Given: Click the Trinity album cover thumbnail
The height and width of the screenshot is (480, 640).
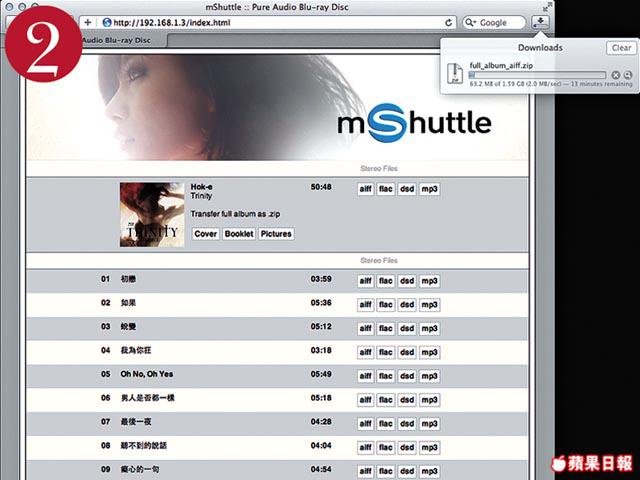Looking at the screenshot, I should [x=152, y=213].
